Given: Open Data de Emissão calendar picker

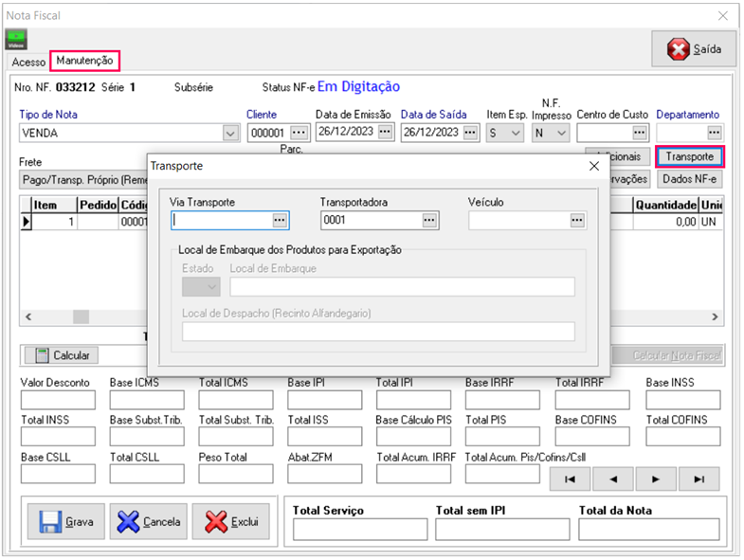Looking at the screenshot, I should (x=385, y=133).
